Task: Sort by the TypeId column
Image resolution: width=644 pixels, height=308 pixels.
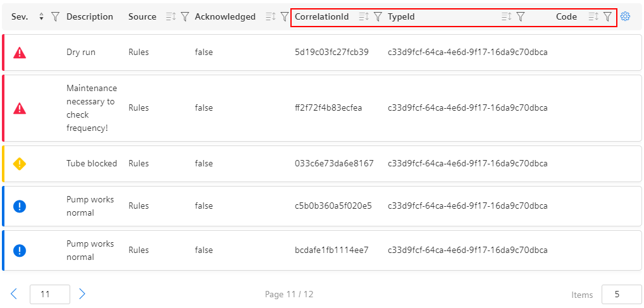Action: 507,17
